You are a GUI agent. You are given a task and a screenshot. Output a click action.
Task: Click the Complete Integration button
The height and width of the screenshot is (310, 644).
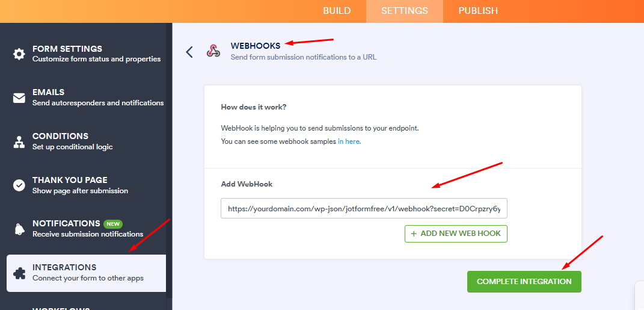[x=524, y=281]
